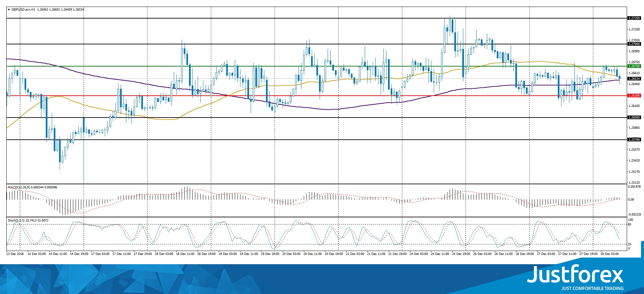The height and width of the screenshot is (294, 644).
Task: Click the 28 Dec 03:00 time label
Action: tap(610, 254)
